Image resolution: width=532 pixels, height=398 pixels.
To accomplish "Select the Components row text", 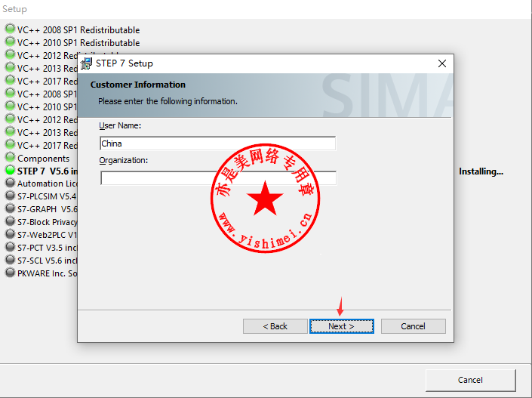I will [x=44, y=159].
